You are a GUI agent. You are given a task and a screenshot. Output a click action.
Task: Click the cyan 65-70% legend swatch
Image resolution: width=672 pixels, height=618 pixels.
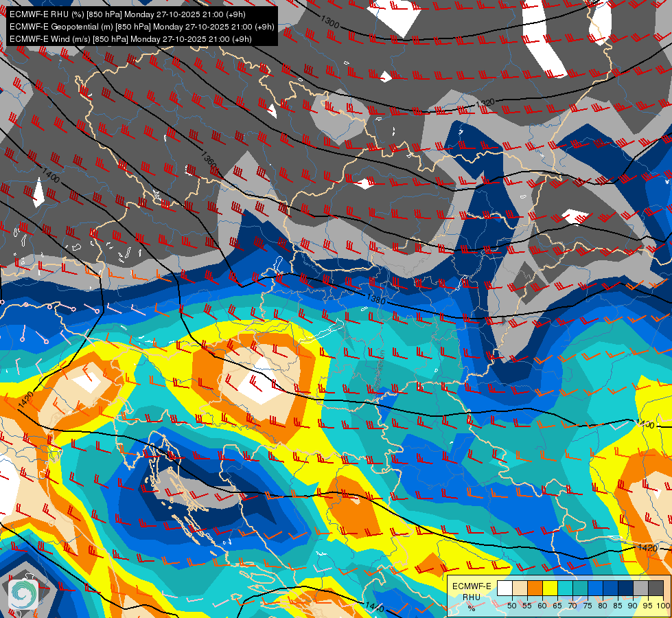565,588
